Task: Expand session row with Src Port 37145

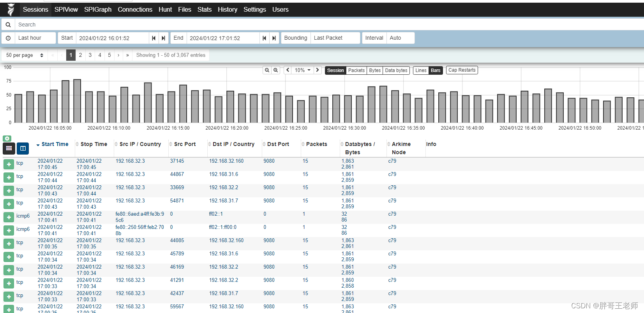Action: click(x=9, y=164)
